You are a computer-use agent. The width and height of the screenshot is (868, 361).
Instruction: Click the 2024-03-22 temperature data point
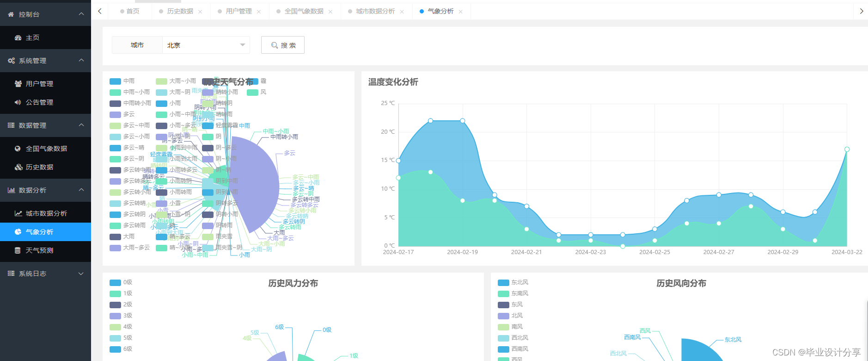point(847,149)
